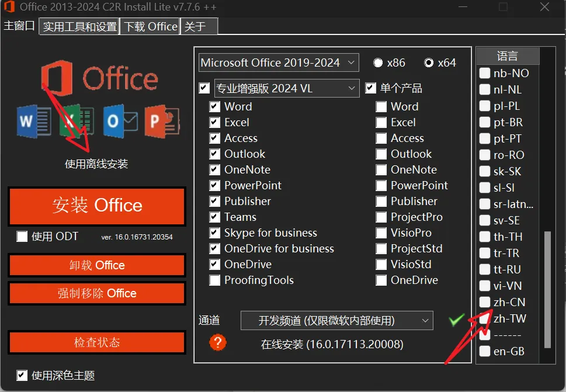Click the language list vertical scrollbar thumb
The width and height of the screenshot is (566, 392).
[547, 289]
